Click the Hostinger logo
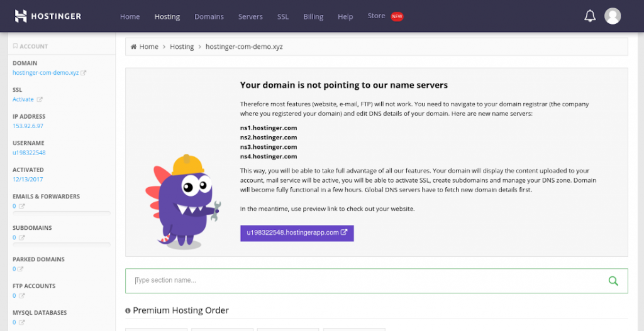Image resolution: width=644 pixels, height=331 pixels. [x=48, y=16]
